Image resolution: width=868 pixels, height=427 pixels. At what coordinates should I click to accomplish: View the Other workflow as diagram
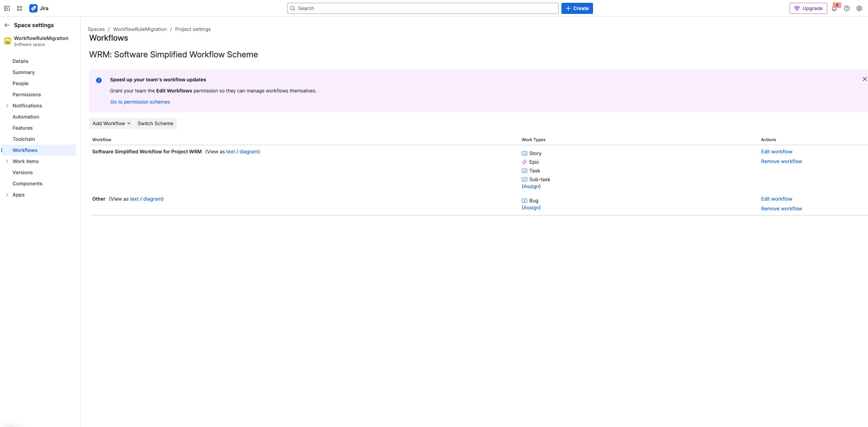153,199
